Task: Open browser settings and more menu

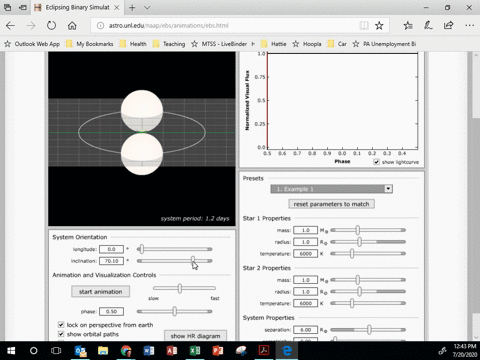Action: 469,25
